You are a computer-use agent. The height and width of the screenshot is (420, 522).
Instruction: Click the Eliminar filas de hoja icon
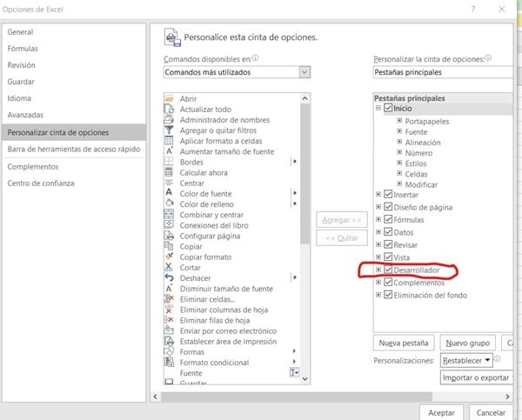(x=169, y=320)
